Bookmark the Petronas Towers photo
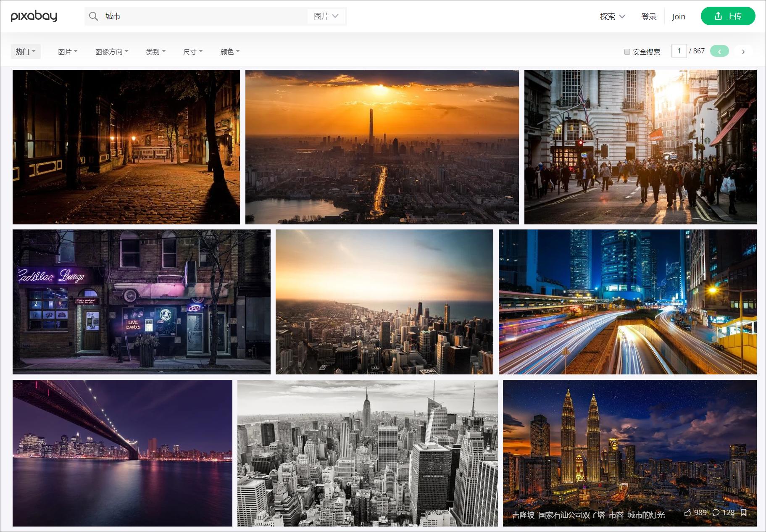 click(x=744, y=513)
